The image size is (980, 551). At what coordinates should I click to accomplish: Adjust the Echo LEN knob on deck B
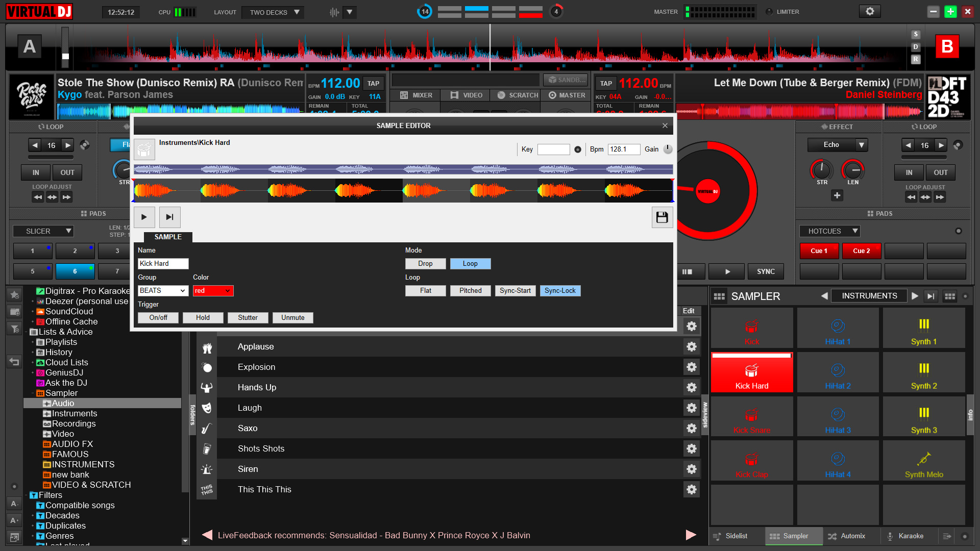point(853,169)
